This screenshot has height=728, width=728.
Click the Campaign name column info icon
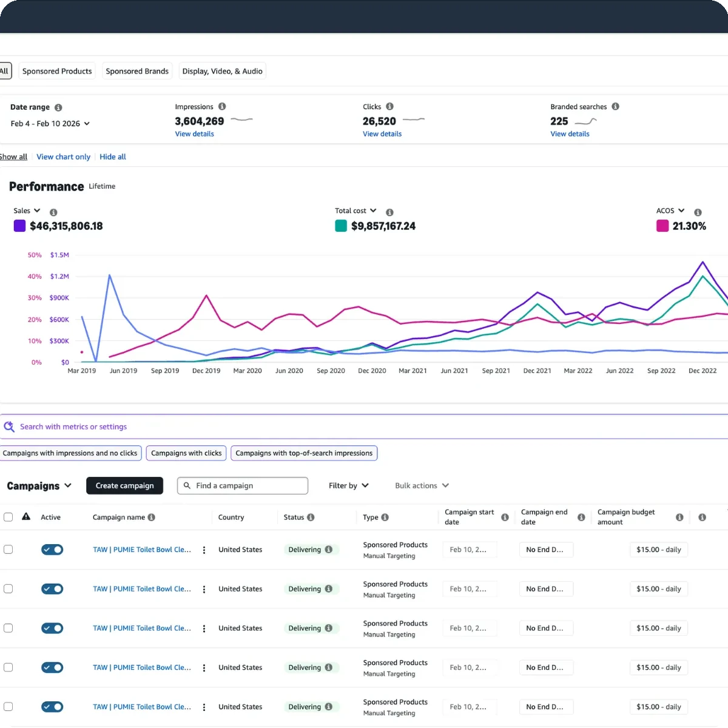151,517
